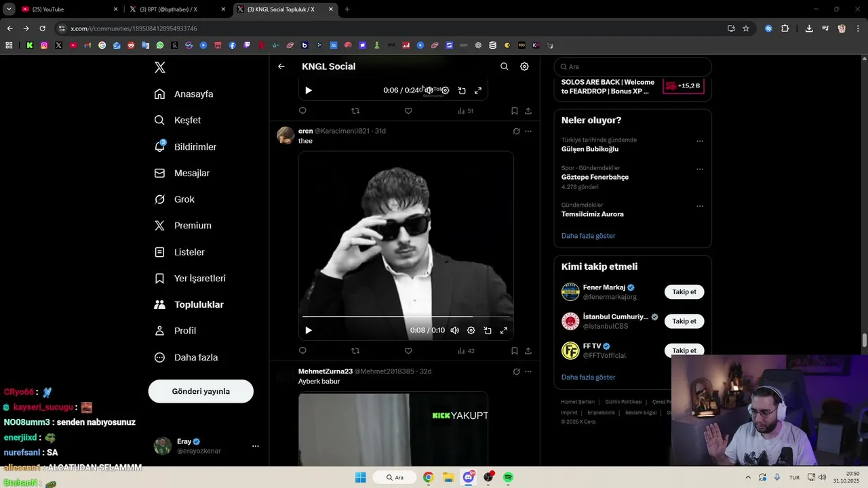Open Chrome from the taskbar
The height and width of the screenshot is (488, 868).
(429, 477)
